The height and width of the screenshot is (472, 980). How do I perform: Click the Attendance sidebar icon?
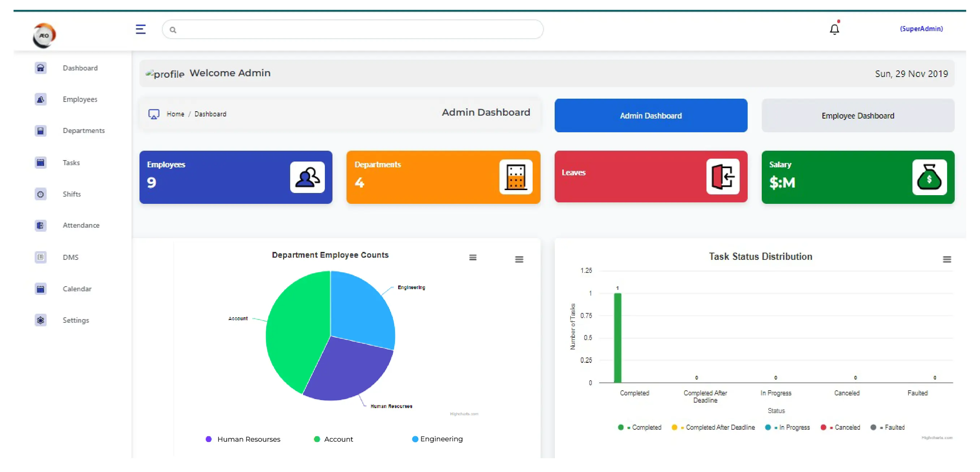(40, 225)
